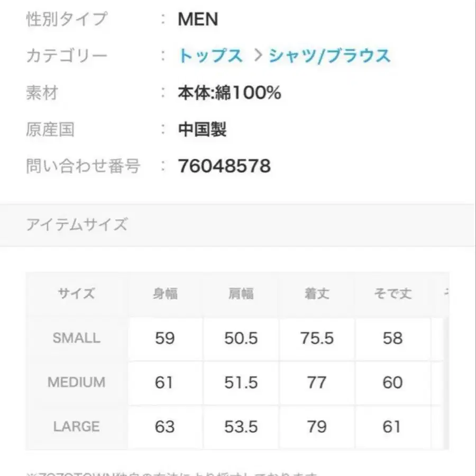This screenshot has height=476, width=476.
Task: Click the MEDIUM 肩幅 value 51.5
Action: point(241,382)
